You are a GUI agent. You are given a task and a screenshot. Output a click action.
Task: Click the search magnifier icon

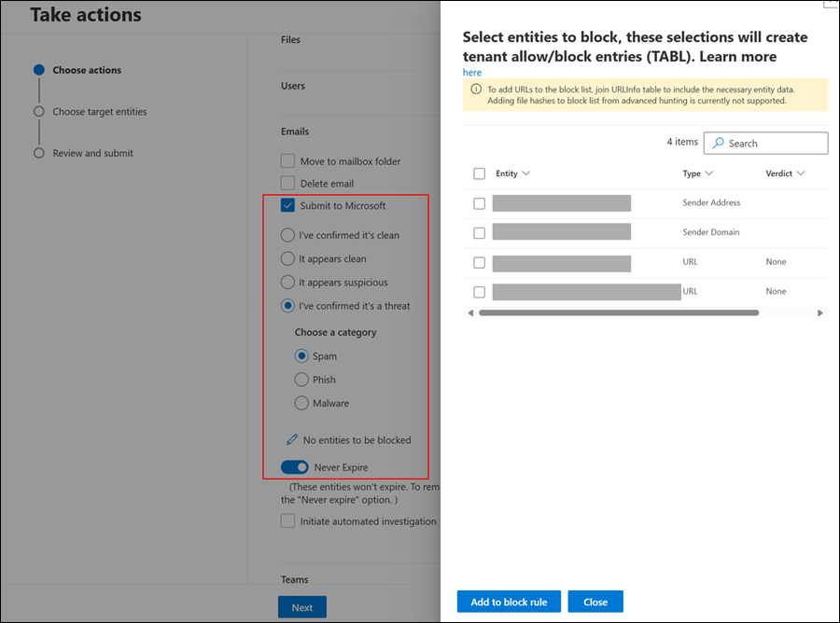pos(718,144)
